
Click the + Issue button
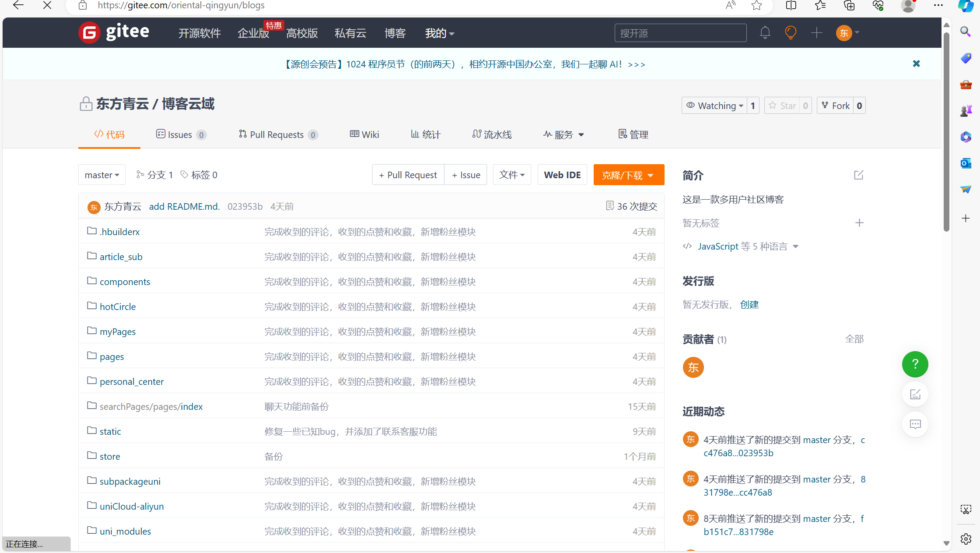pyautogui.click(x=466, y=175)
